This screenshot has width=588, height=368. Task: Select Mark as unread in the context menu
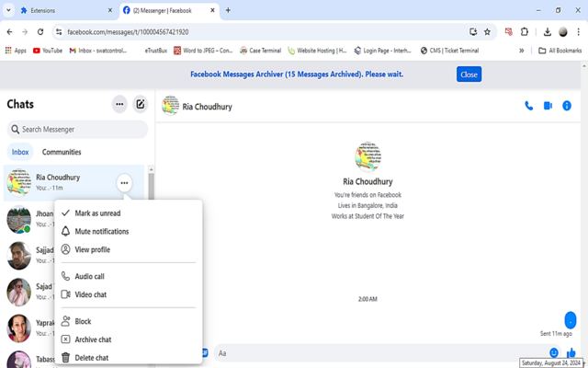(129, 213)
